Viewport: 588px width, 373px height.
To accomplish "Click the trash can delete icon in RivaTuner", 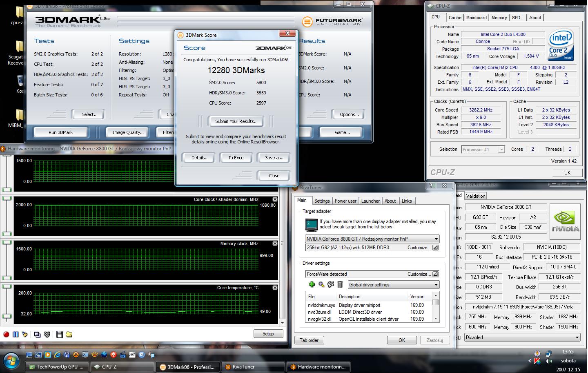I will pos(340,284).
